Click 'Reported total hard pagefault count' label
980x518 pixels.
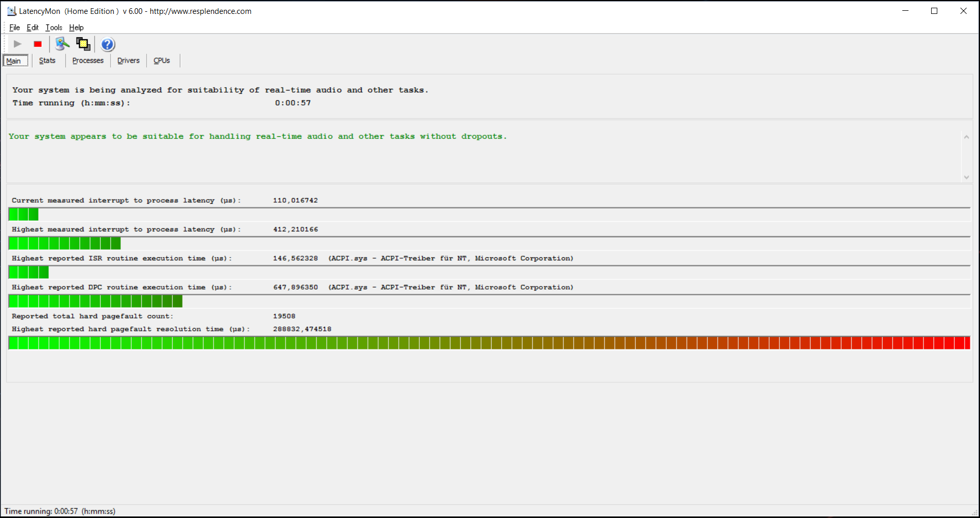[93, 316]
